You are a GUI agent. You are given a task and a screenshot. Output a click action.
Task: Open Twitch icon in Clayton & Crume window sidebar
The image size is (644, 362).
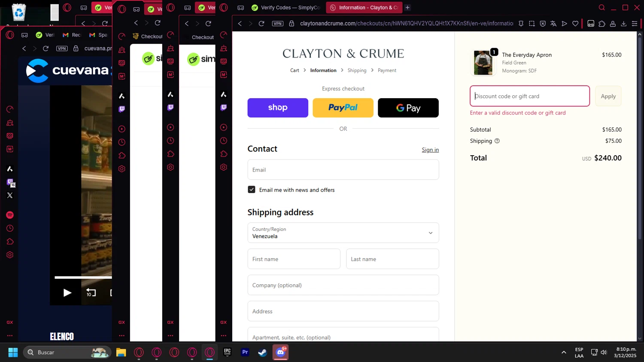[224, 107]
